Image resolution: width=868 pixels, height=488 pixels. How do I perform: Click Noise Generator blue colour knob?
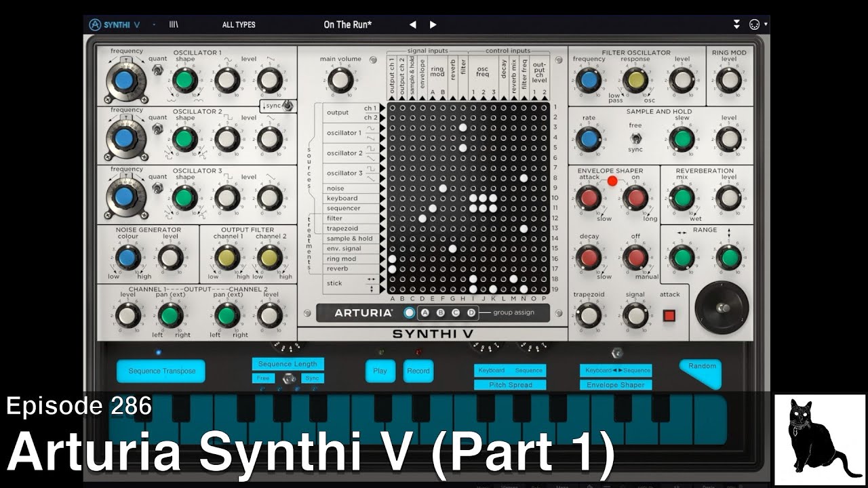tap(127, 258)
